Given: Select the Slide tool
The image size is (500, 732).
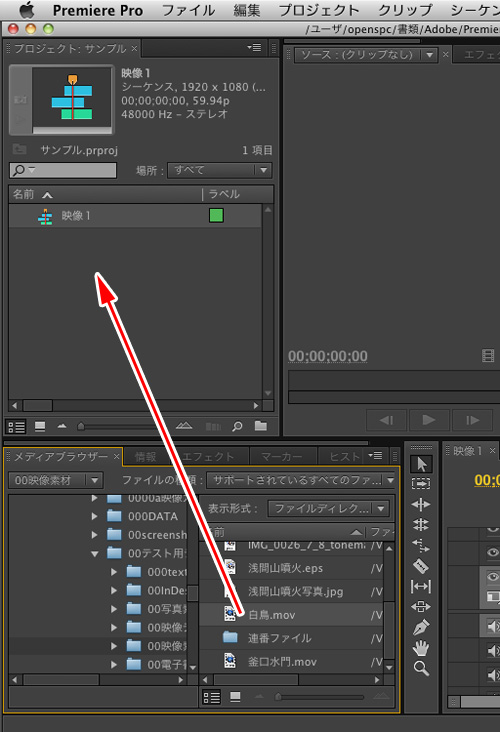Looking at the screenshot, I should click(x=421, y=606).
